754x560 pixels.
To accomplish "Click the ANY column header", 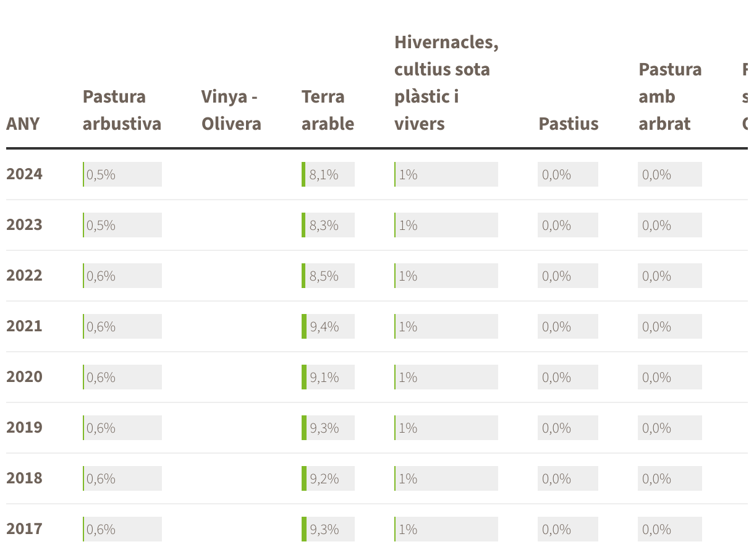I will (23, 124).
